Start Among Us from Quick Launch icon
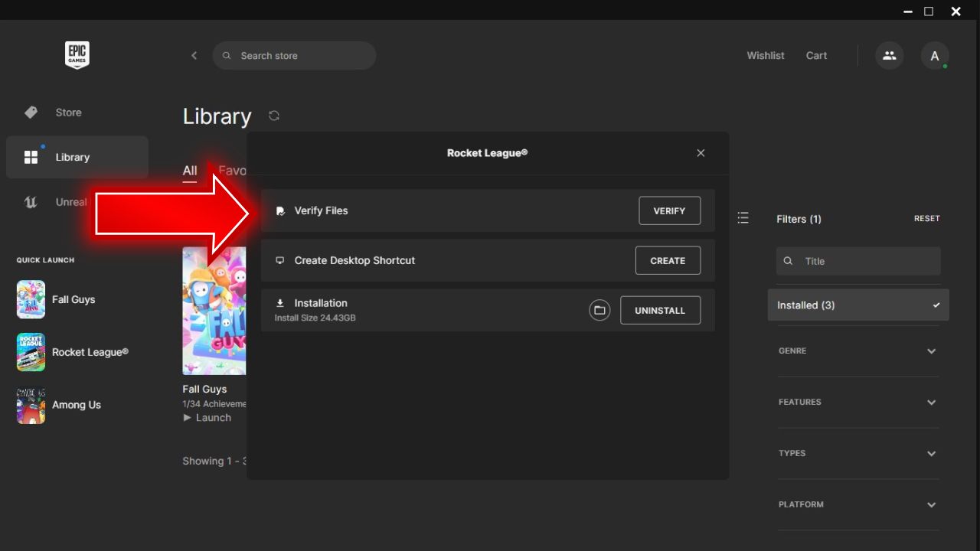 click(30, 406)
